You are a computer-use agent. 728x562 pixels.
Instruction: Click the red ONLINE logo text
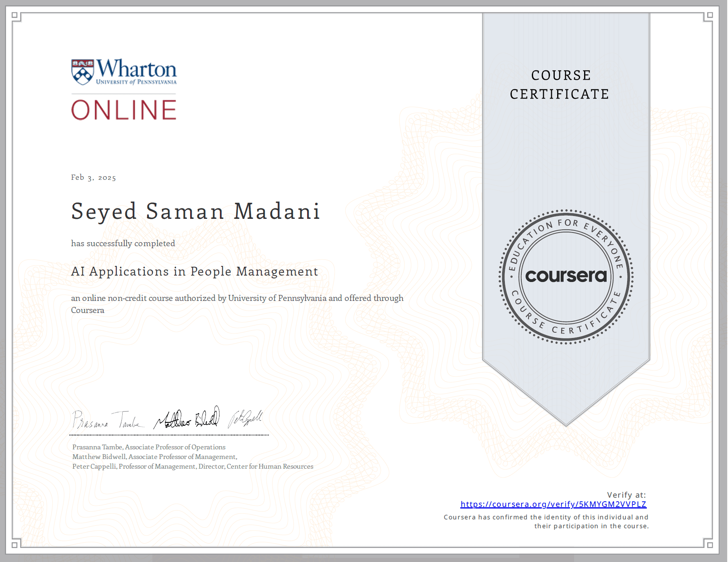point(124,110)
